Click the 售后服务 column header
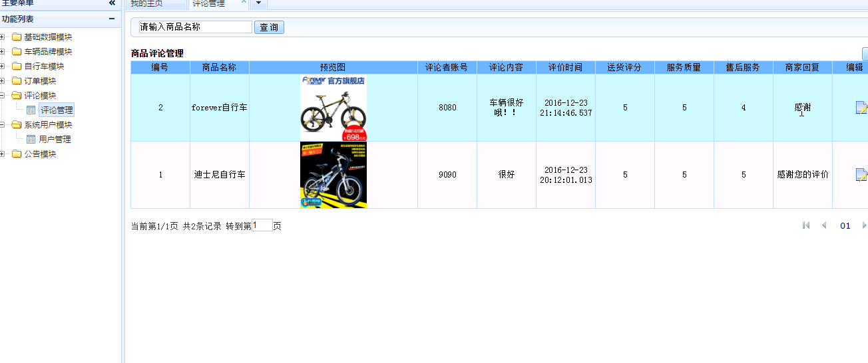 coord(744,67)
